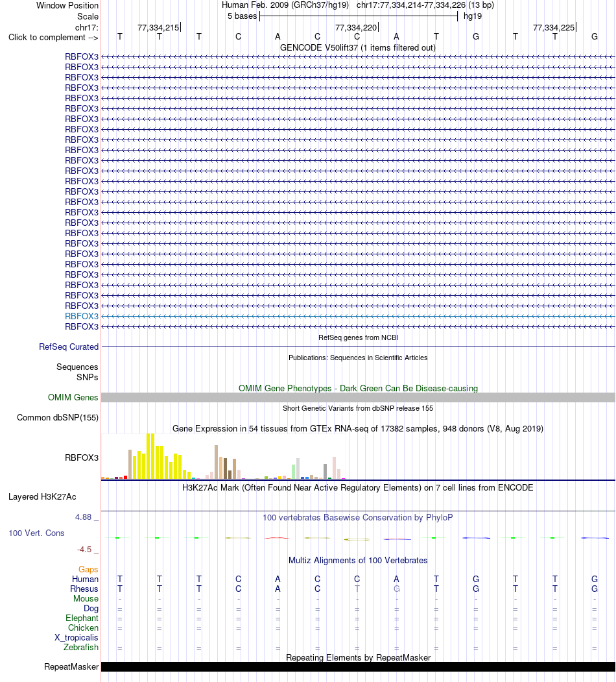This screenshot has width=616, height=682.
Task: Open the GENCODE V50lift37 track title
Action: coord(358,47)
